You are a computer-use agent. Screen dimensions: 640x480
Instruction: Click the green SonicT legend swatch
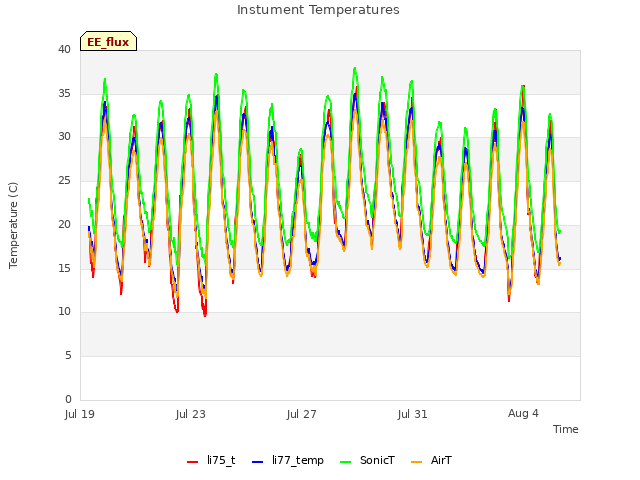[x=345, y=462]
